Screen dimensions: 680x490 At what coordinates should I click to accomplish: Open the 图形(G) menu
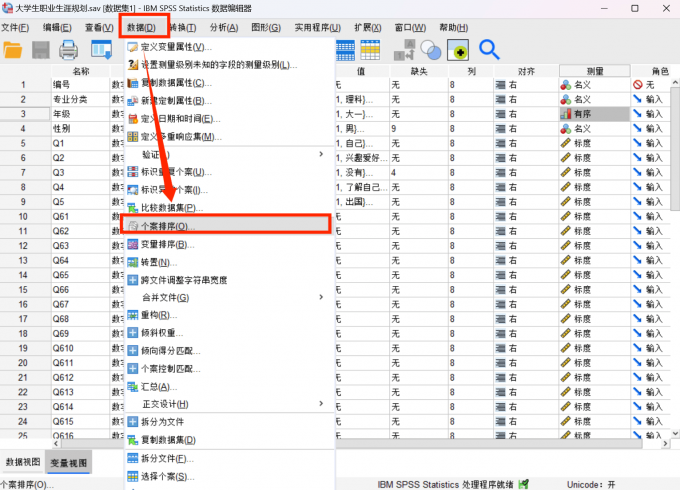(x=266, y=28)
